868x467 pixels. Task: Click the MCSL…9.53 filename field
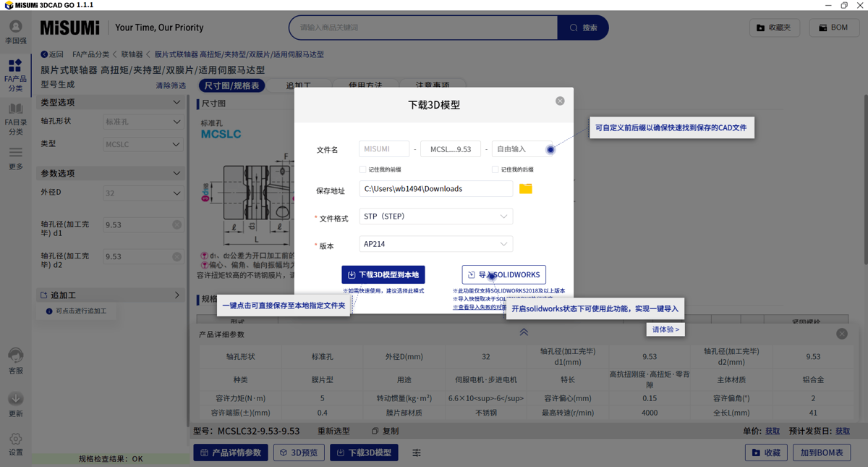450,149
